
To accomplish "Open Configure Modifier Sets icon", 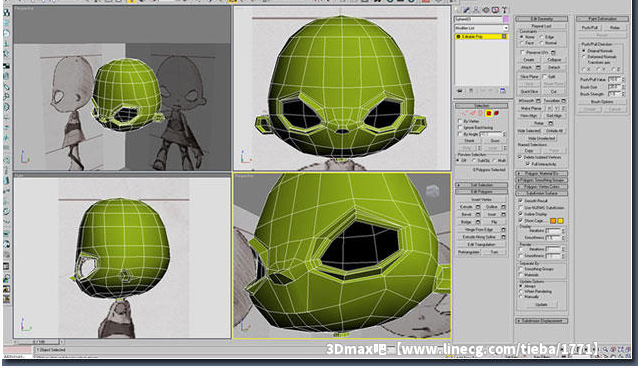I will (x=503, y=91).
